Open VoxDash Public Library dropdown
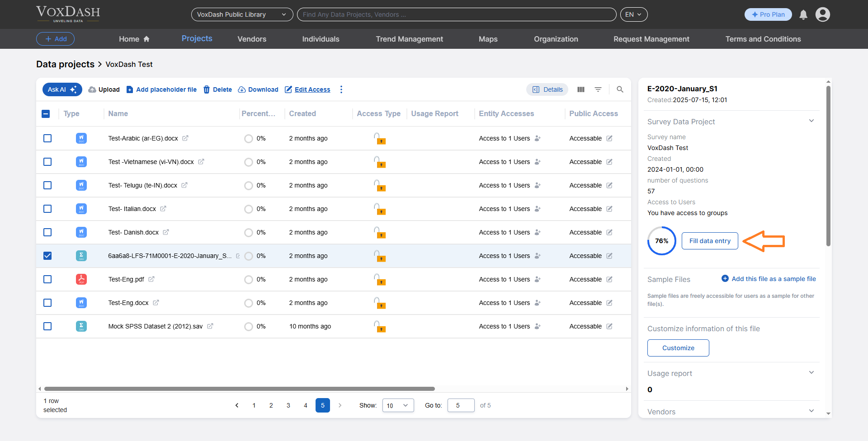This screenshot has width=868, height=441. pyautogui.click(x=242, y=14)
